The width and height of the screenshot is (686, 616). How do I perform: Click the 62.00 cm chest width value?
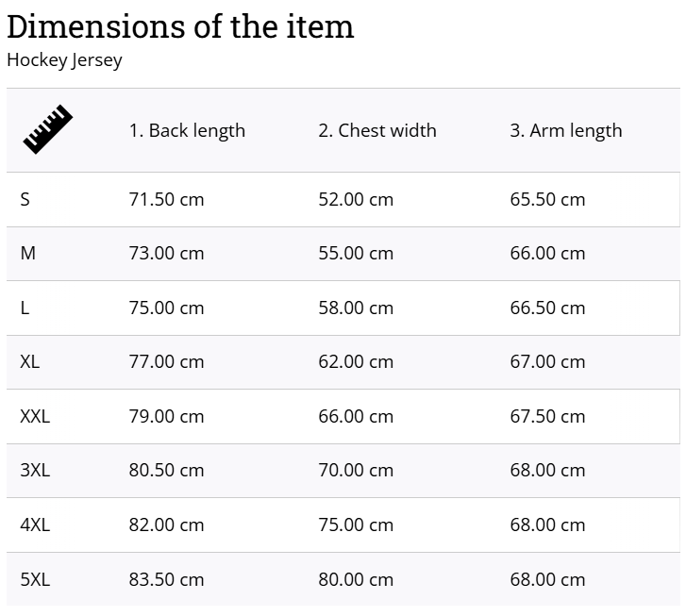click(356, 362)
